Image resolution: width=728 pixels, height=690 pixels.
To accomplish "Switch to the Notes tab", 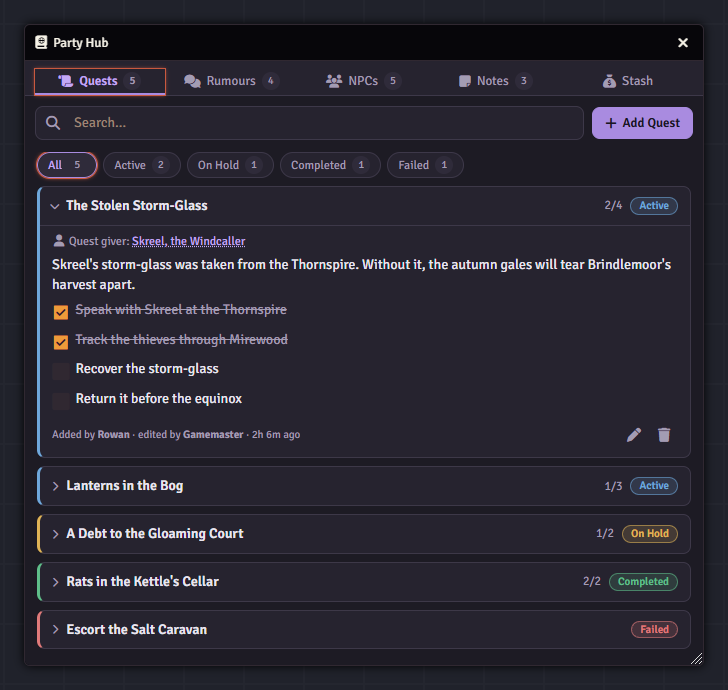I will tap(495, 81).
